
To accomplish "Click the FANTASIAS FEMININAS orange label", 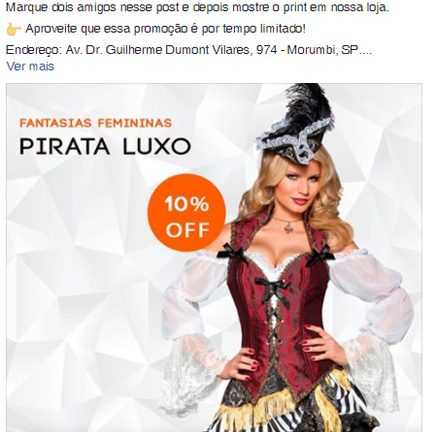I will [x=96, y=123].
